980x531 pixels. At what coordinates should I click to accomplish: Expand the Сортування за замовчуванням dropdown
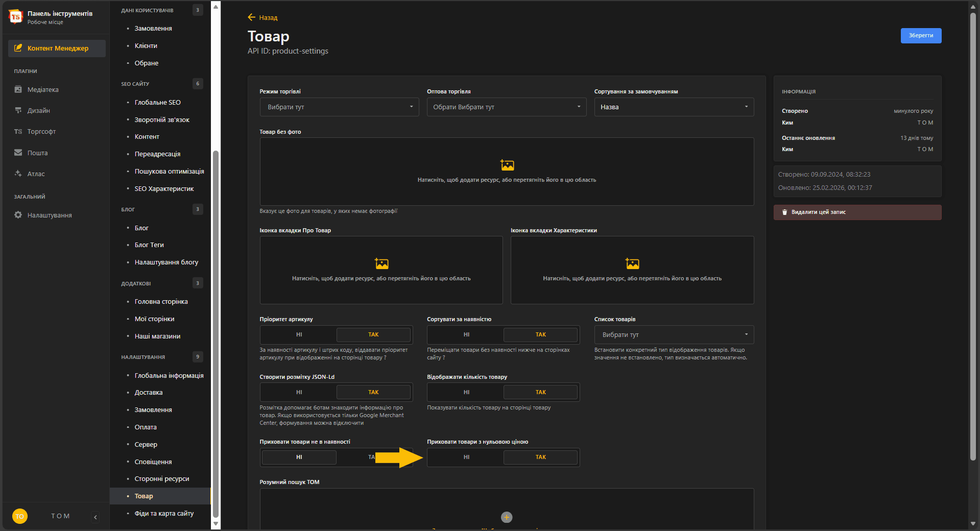[674, 107]
